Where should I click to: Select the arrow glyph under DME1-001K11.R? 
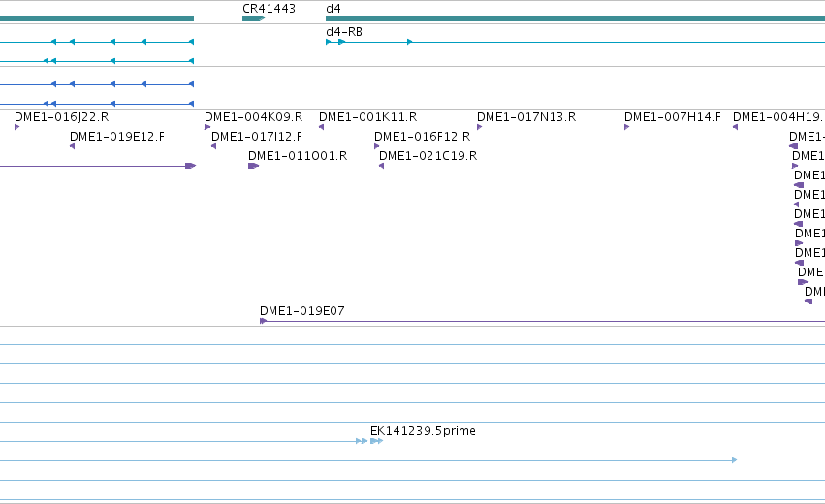click(x=321, y=127)
